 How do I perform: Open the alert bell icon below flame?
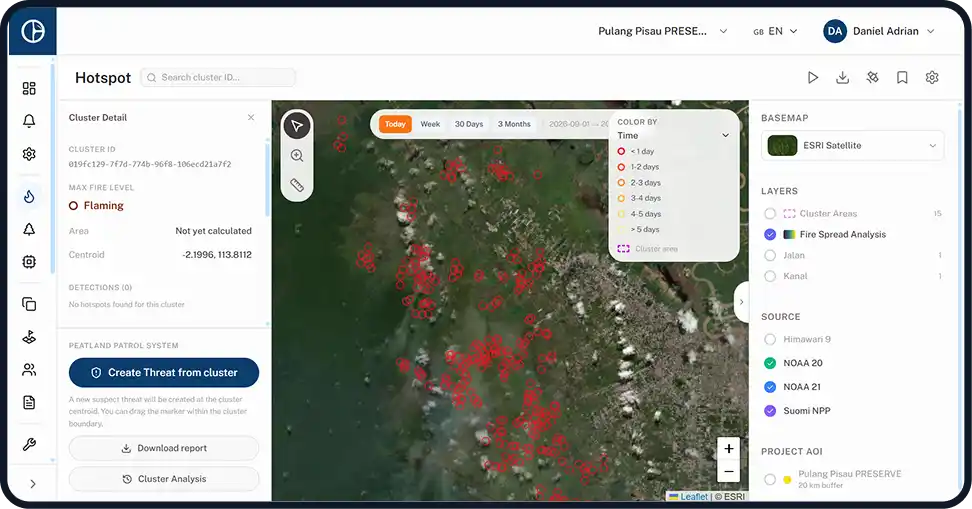29,229
